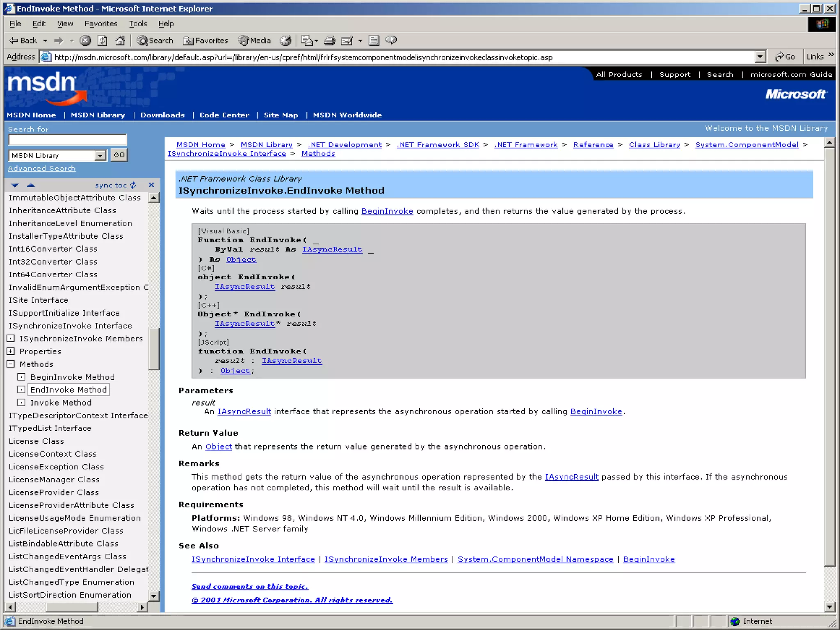Click the Stop loading icon

click(85, 40)
